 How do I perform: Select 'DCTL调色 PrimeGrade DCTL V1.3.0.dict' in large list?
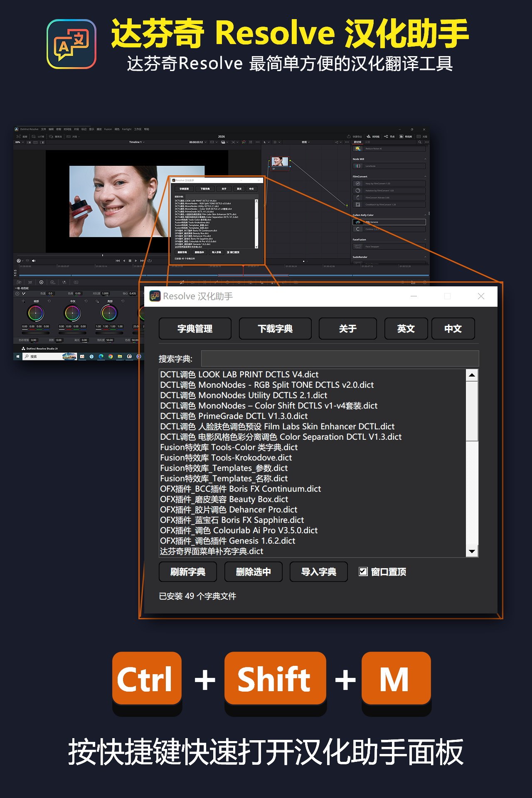point(234,416)
